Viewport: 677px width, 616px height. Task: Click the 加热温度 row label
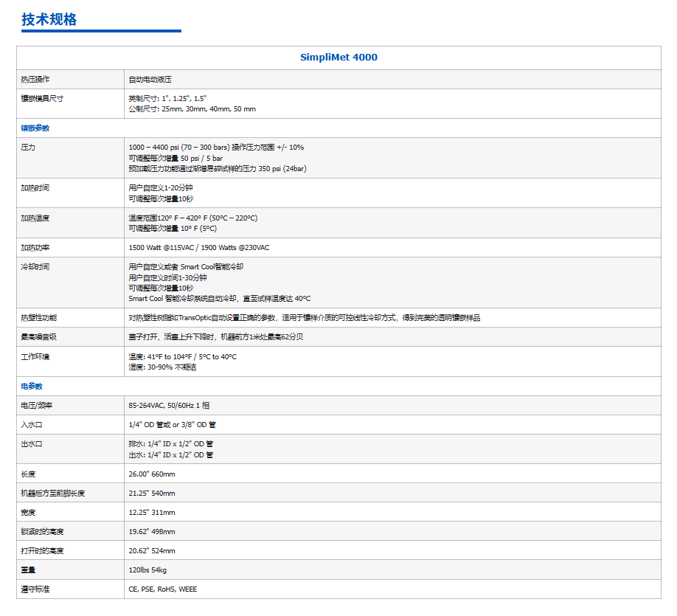click(35, 218)
